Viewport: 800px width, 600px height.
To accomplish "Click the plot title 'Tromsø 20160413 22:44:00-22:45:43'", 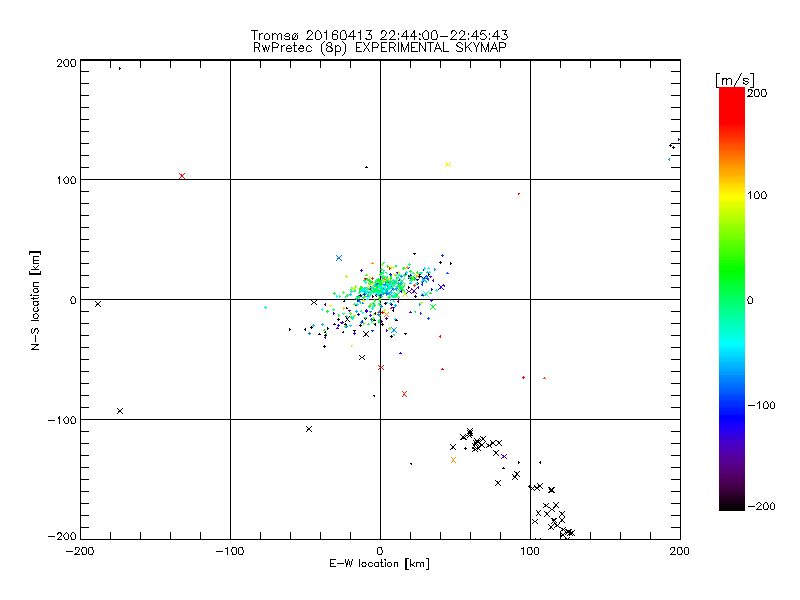I will click(379, 35).
